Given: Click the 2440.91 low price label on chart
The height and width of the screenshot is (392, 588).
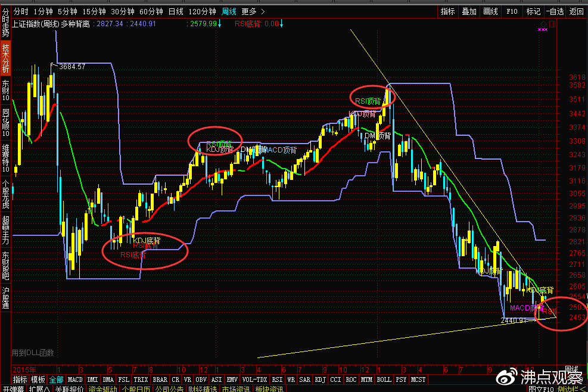Looking at the screenshot, I should [x=514, y=321].
